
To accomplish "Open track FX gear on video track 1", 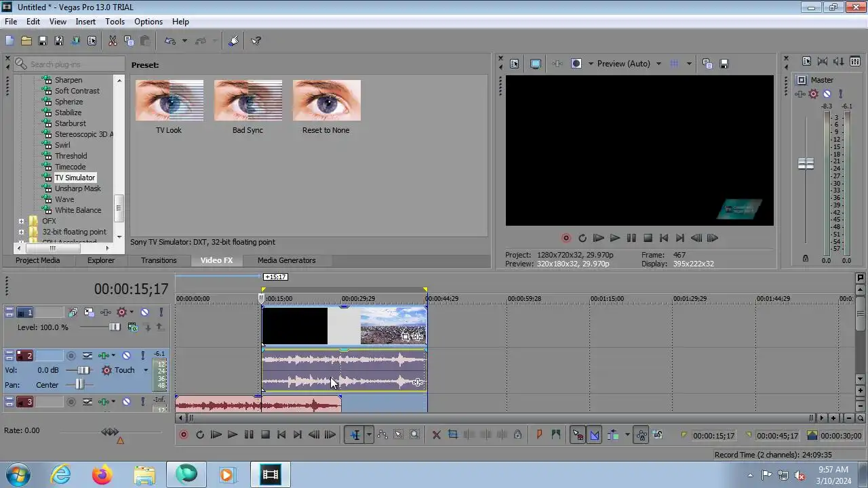I will click(x=122, y=312).
